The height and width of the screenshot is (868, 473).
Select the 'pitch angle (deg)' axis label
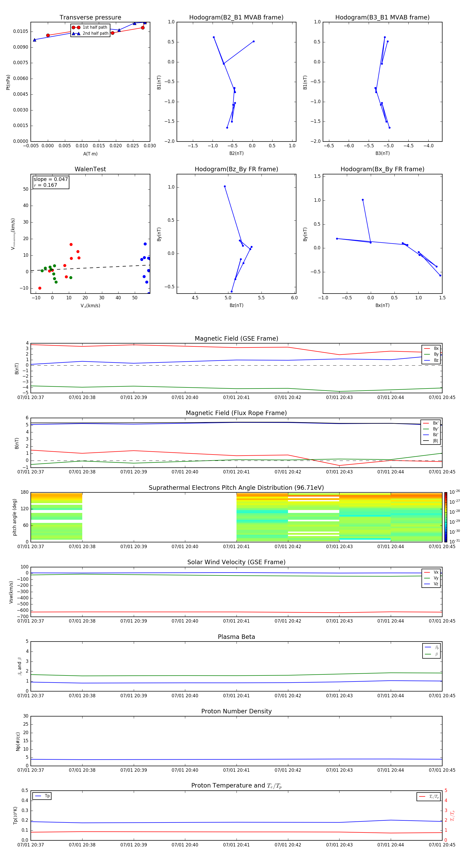14,517
